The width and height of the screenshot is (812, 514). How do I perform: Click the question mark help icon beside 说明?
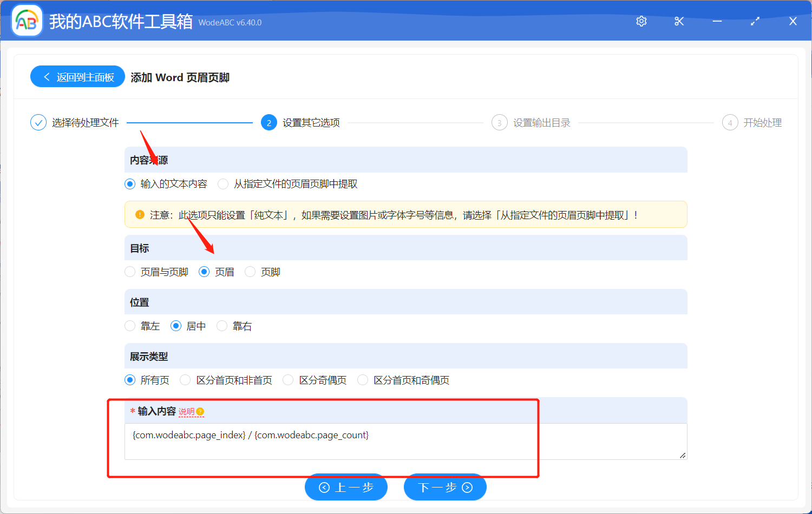[200, 411]
